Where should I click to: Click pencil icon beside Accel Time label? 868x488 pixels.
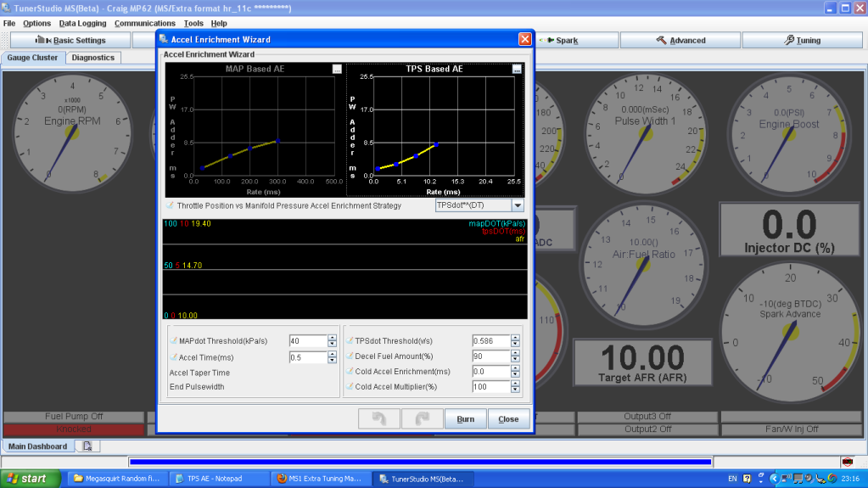[x=174, y=357]
